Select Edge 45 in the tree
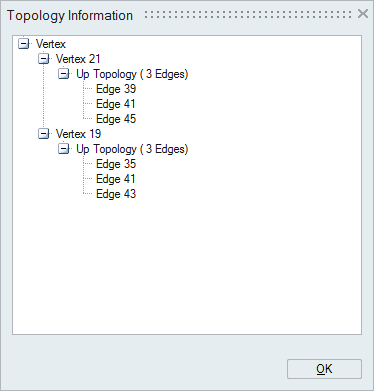This screenshot has height=391, width=374. click(116, 119)
